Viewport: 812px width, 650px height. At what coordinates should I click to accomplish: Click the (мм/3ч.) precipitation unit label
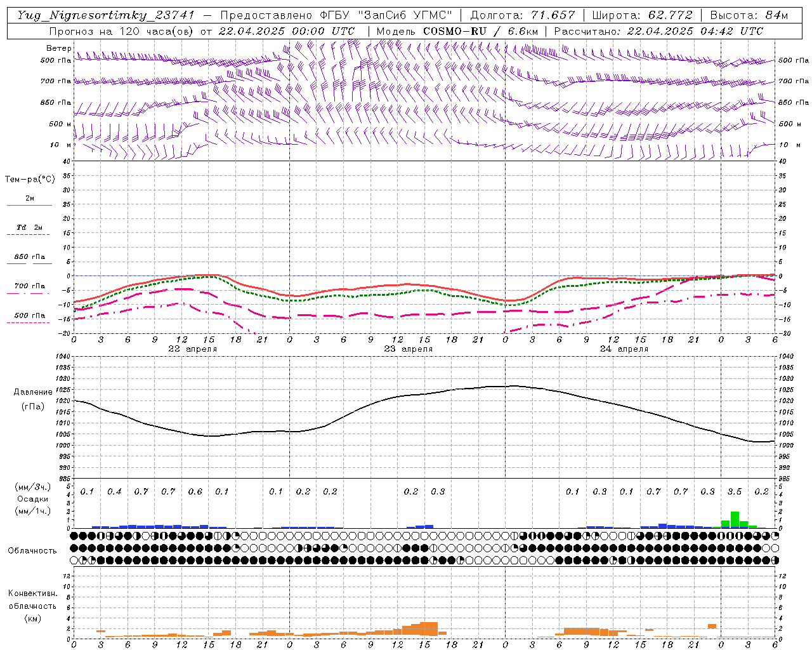(32, 487)
